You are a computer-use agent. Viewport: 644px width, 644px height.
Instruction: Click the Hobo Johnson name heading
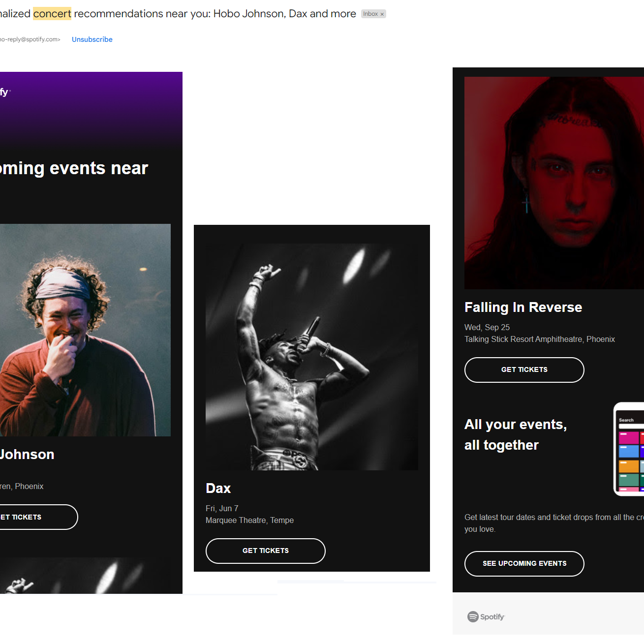click(27, 454)
